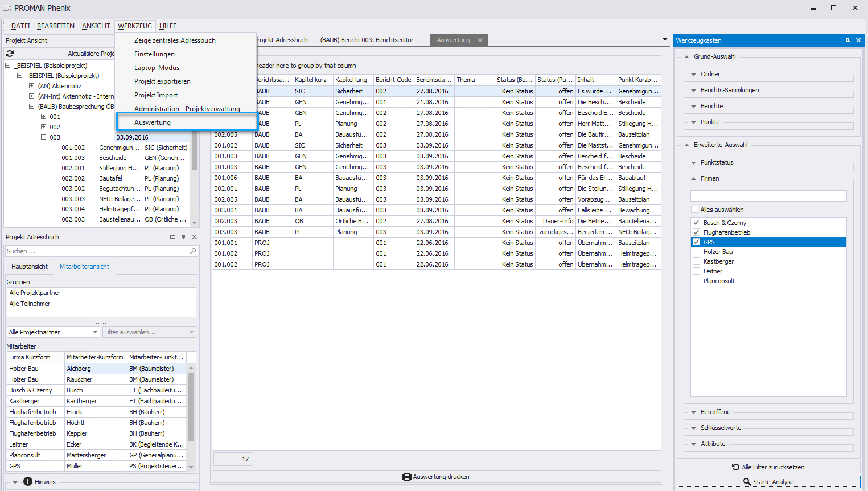Expand the Hinweis section arrow

[15, 482]
